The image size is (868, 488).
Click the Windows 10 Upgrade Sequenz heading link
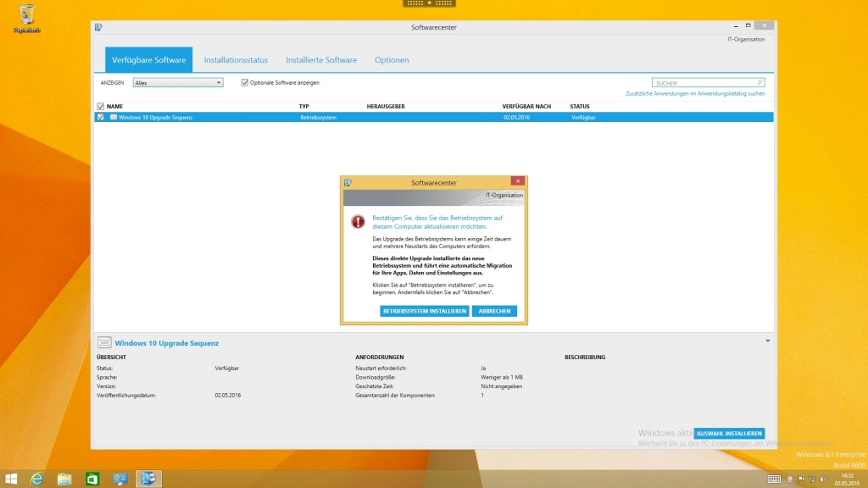tap(167, 343)
